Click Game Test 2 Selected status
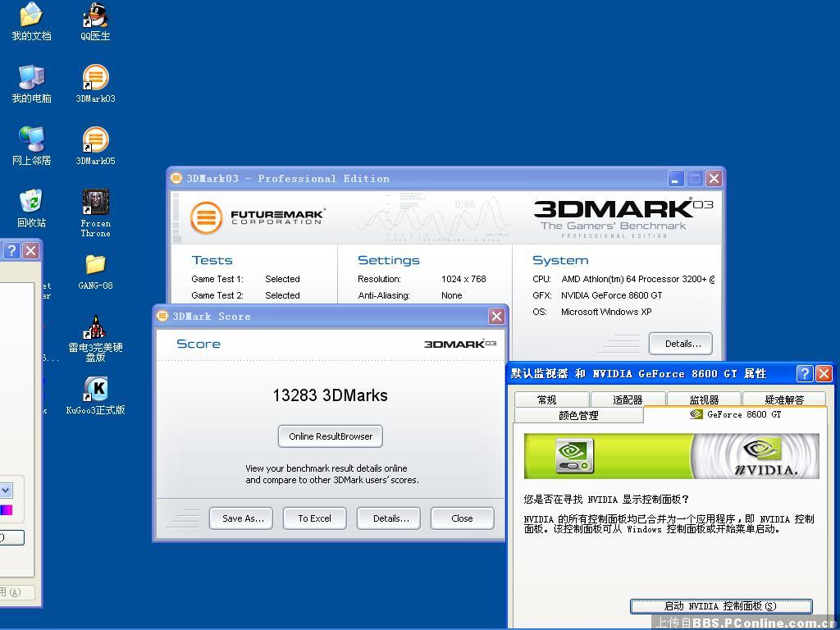This screenshot has height=630, width=840. (282, 295)
